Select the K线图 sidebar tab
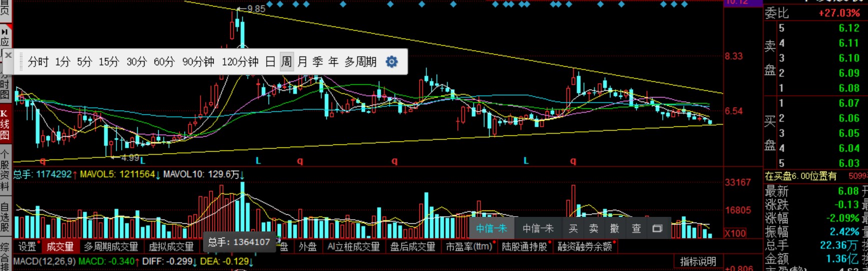868x271 pixels. [5, 125]
